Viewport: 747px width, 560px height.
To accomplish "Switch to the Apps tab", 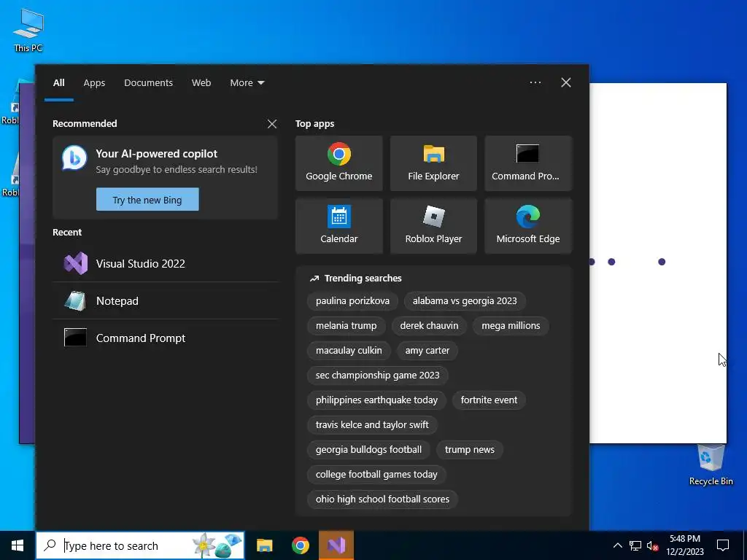I will click(94, 83).
